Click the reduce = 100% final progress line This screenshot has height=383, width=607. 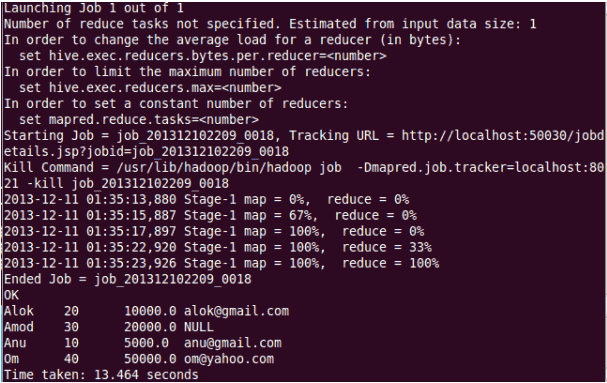pos(221,263)
